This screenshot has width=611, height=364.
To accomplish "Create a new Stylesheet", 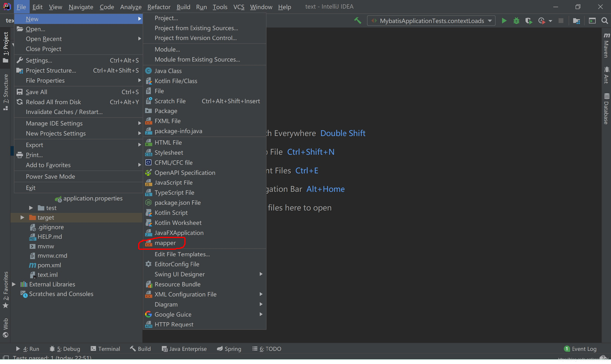I will [204, 153].
